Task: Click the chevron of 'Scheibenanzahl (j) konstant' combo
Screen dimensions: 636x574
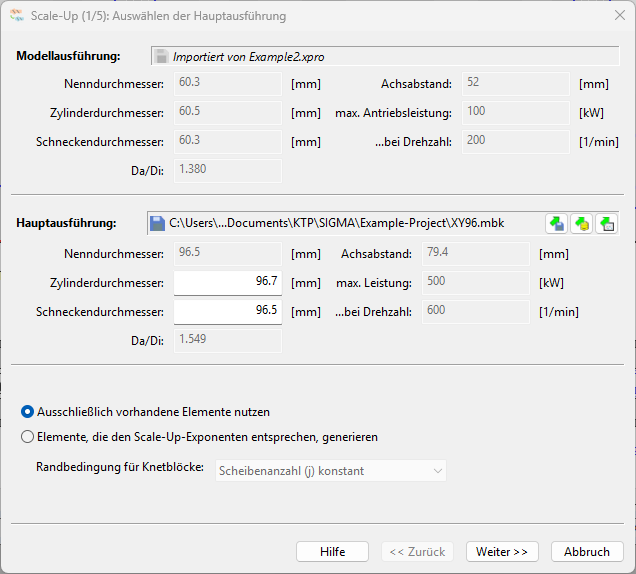Action: [x=437, y=471]
